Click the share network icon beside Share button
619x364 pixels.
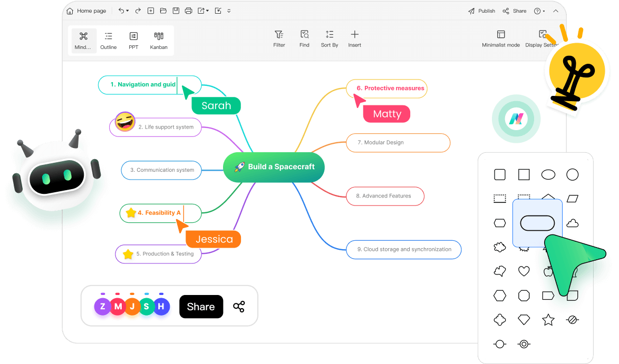coord(239,307)
